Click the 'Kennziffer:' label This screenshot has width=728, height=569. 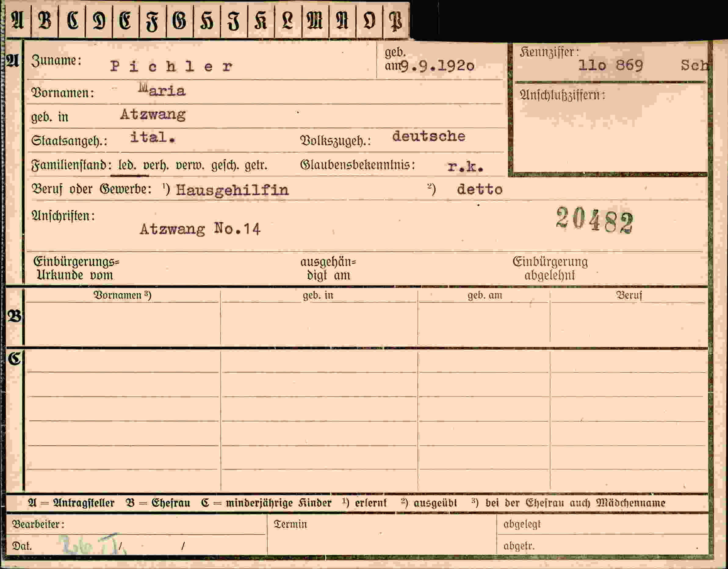pos(549,52)
